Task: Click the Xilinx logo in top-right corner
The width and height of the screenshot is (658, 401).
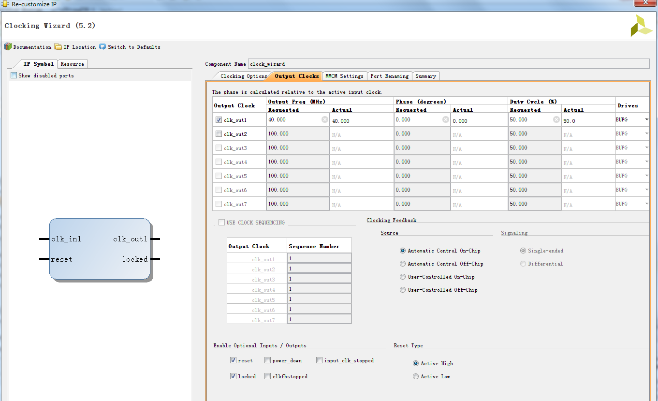Action: [639, 26]
